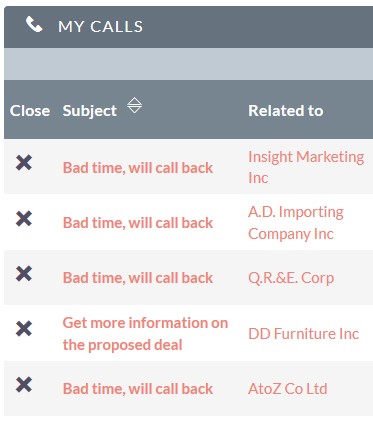Close the DD Furniture Inc call
Screen dimensions: 373x423
24,329
